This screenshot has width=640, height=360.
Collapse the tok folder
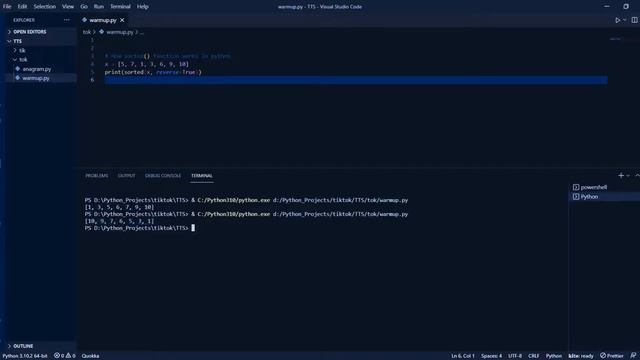coord(23,60)
